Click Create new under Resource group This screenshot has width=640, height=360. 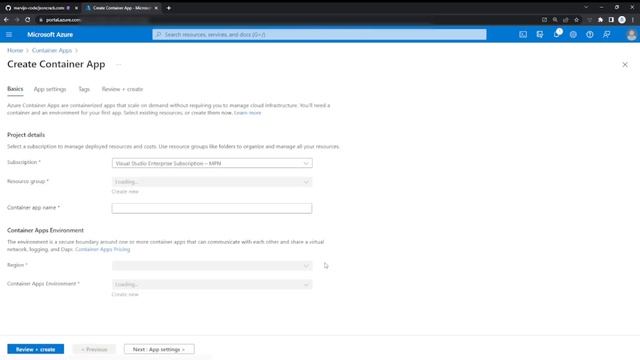tap(125, 191)
